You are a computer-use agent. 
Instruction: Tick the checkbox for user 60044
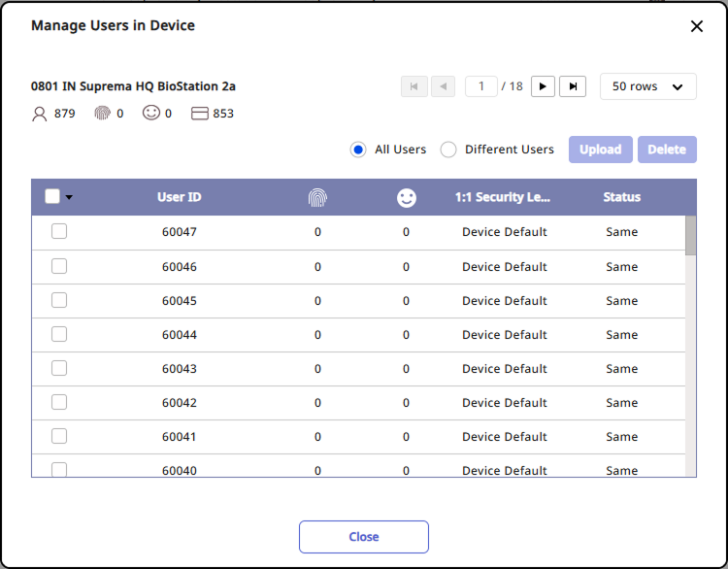click(x=59, y=334)
